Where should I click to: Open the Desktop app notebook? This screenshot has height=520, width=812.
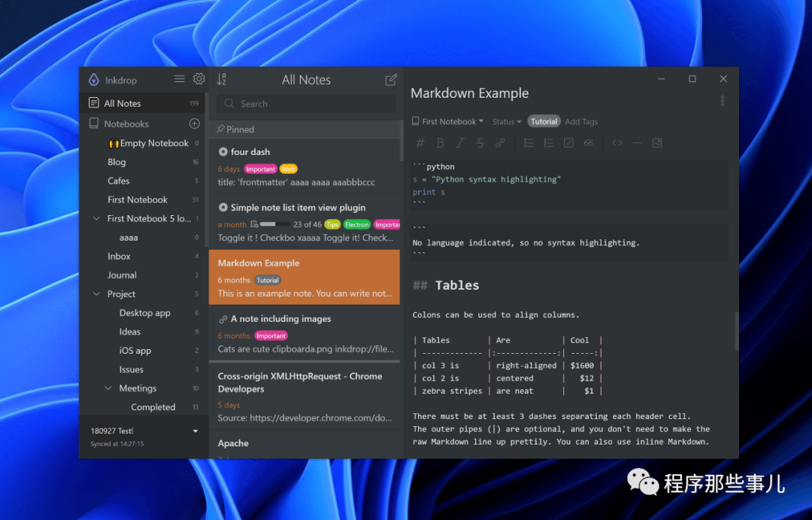[144, 313]
